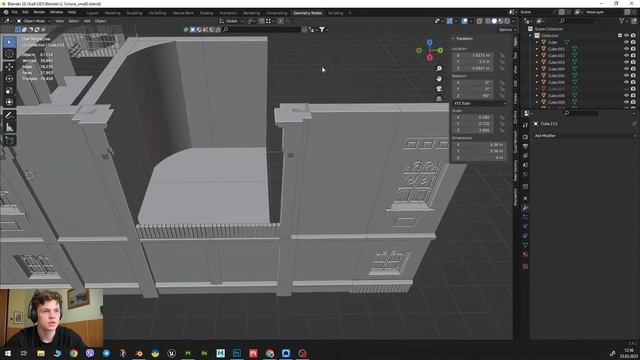The width and height of the screenshot is (640, 360).
Task: Select the Transform tool
Action: [9, 102]
